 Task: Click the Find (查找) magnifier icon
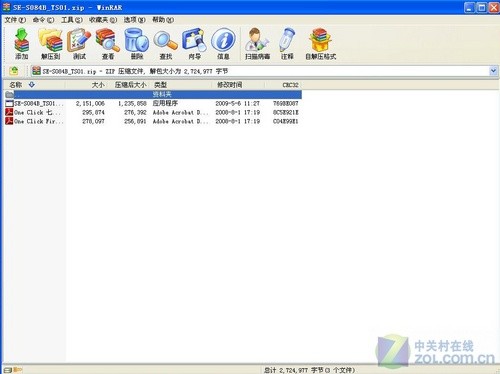(x=166, y=44)
